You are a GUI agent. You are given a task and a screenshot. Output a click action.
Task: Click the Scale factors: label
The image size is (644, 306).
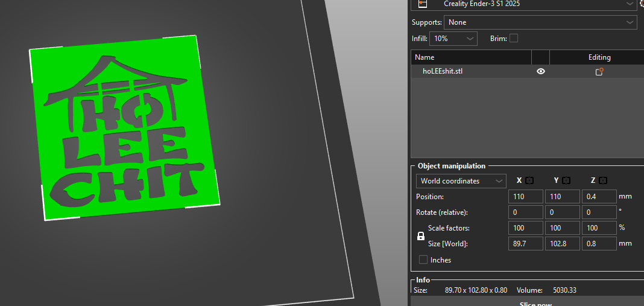click(x=449, y=228)
